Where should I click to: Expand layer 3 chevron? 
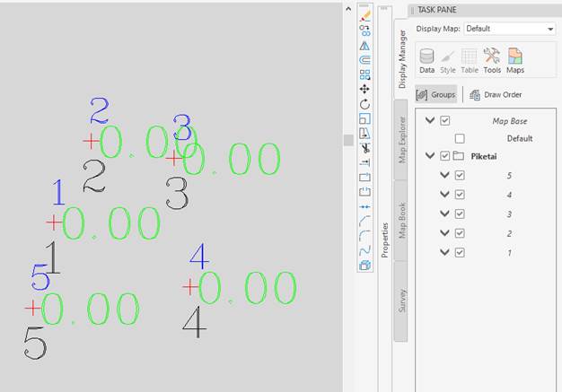click(444, 214)
